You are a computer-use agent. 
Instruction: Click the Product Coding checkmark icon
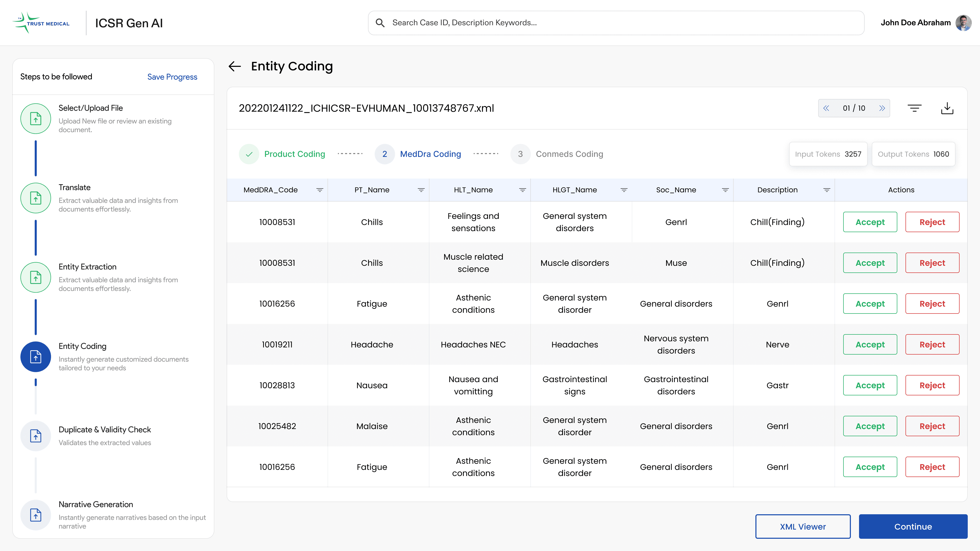[x=249, y=154]
